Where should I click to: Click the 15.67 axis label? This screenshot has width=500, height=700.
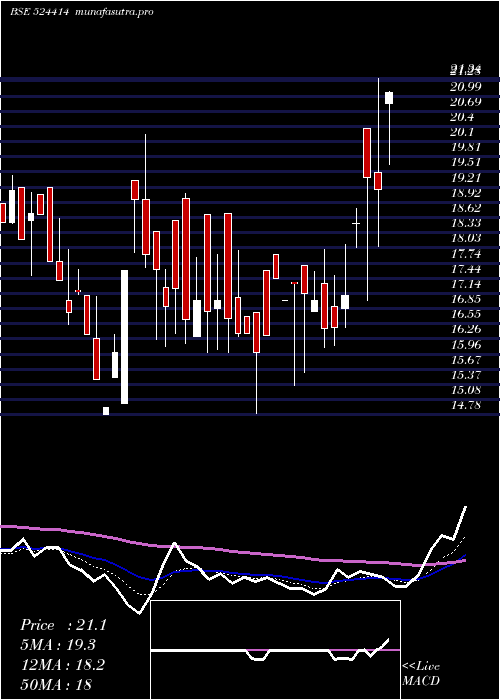(466, 360)
